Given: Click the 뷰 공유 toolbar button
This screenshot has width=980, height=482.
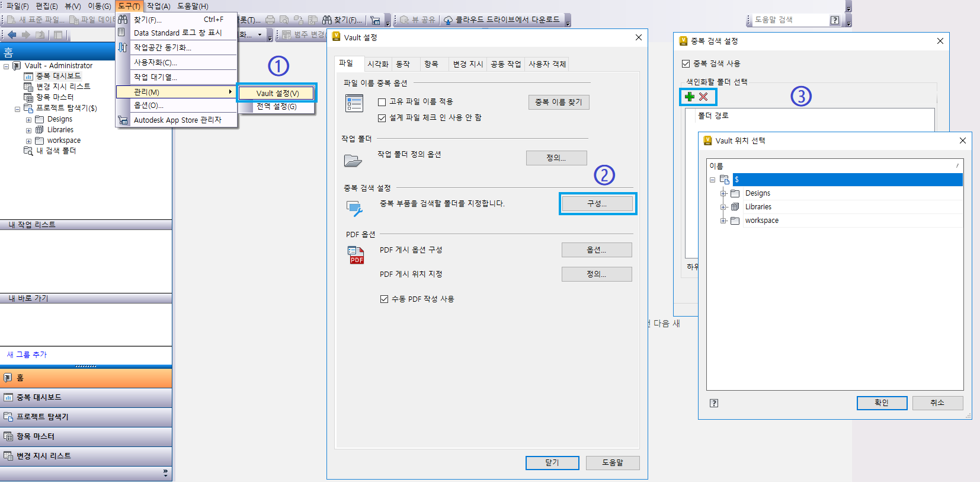Looking at the screenshot, I should coord(418,20).
